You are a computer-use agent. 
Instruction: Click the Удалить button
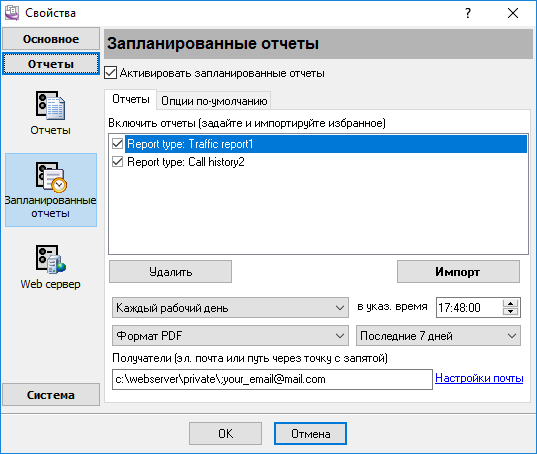tap(171, 272)
